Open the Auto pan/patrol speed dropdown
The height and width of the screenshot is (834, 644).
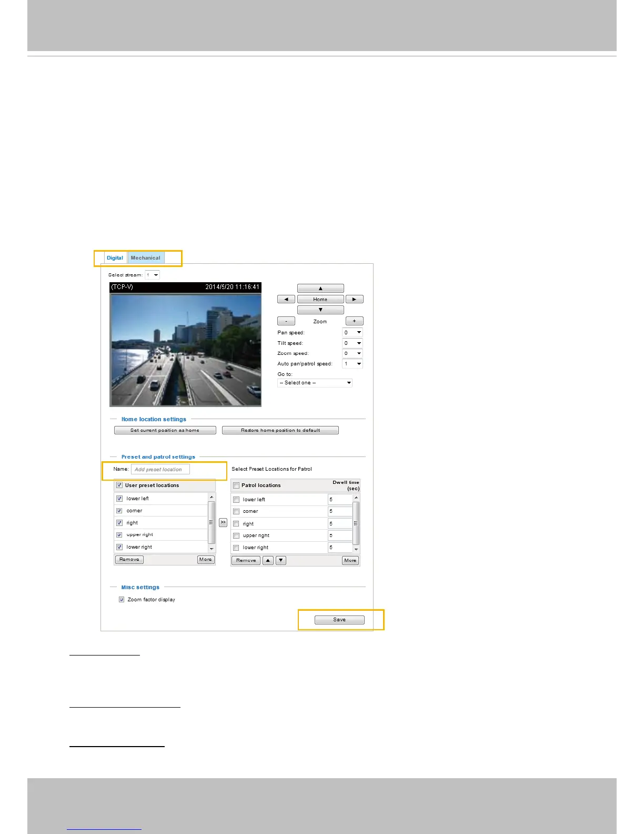coord(353,364)
